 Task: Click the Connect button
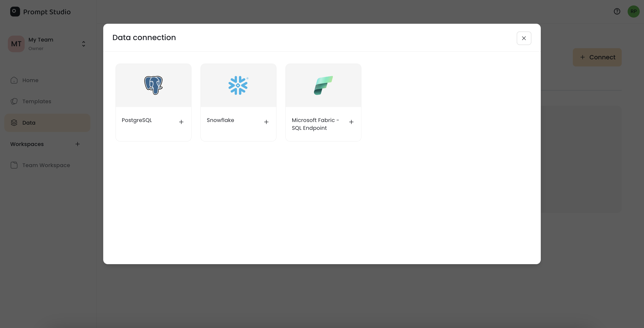pos(597,57)
